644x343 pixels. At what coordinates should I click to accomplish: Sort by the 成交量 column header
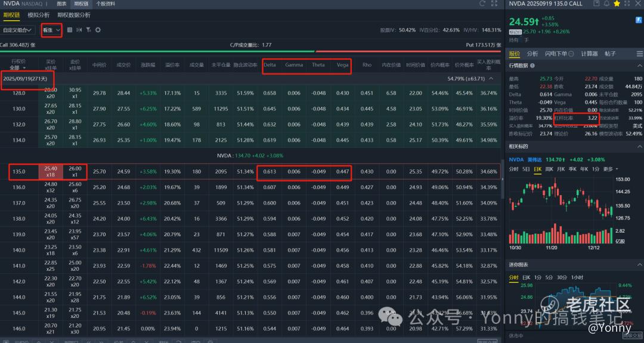[x=197, y=65]
